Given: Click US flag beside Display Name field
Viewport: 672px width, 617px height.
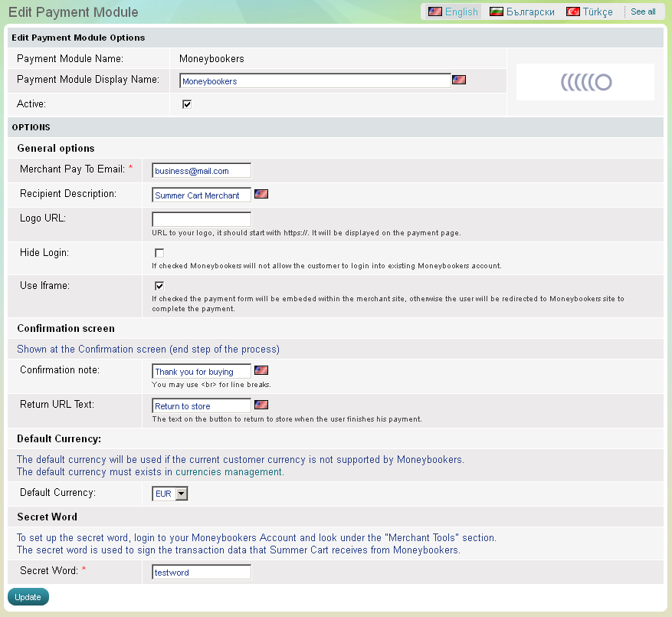Looking at the screenshot, I should click(x=459, y=80).
